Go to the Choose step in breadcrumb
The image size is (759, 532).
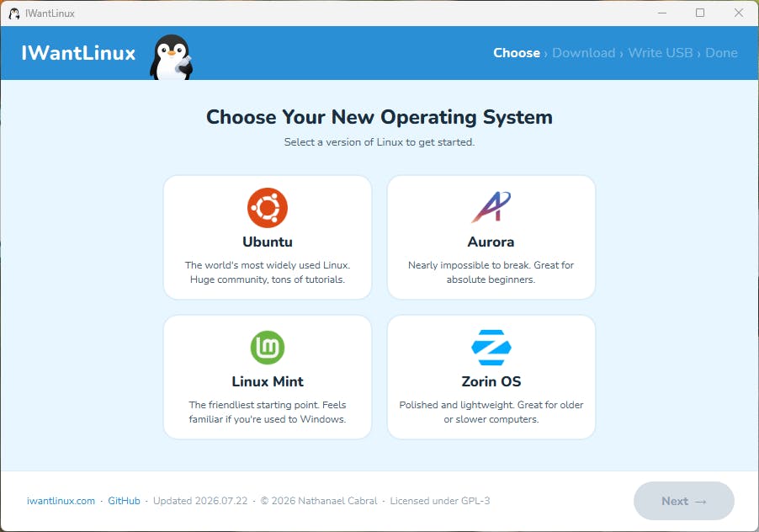click(517, 53)
